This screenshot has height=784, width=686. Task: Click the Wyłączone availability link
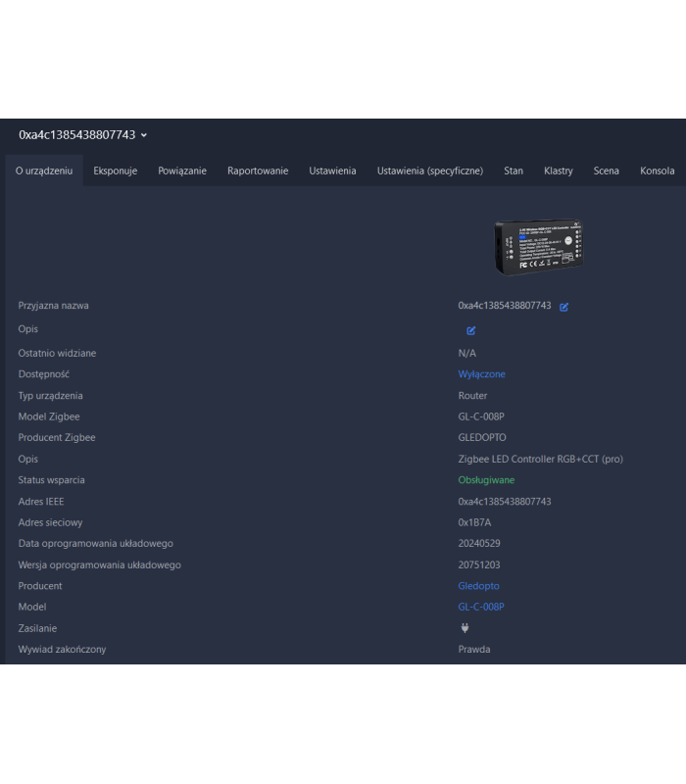(482, 374)
